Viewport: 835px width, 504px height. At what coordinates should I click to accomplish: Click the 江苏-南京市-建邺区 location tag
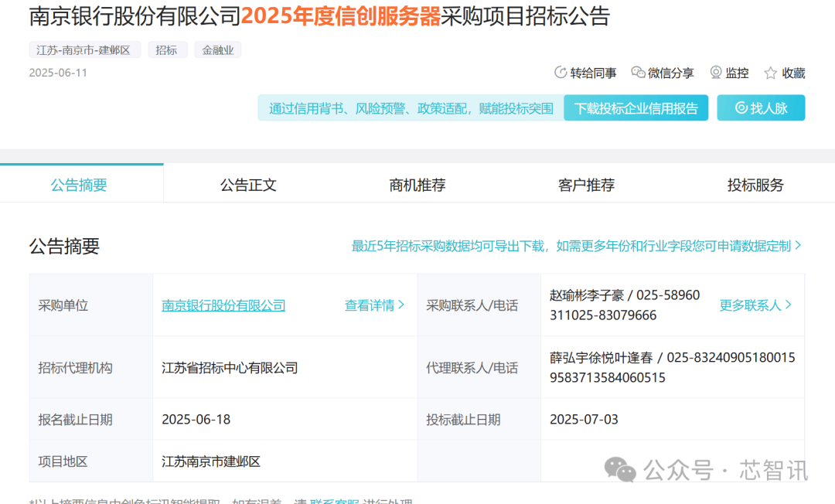pos(84,50)
